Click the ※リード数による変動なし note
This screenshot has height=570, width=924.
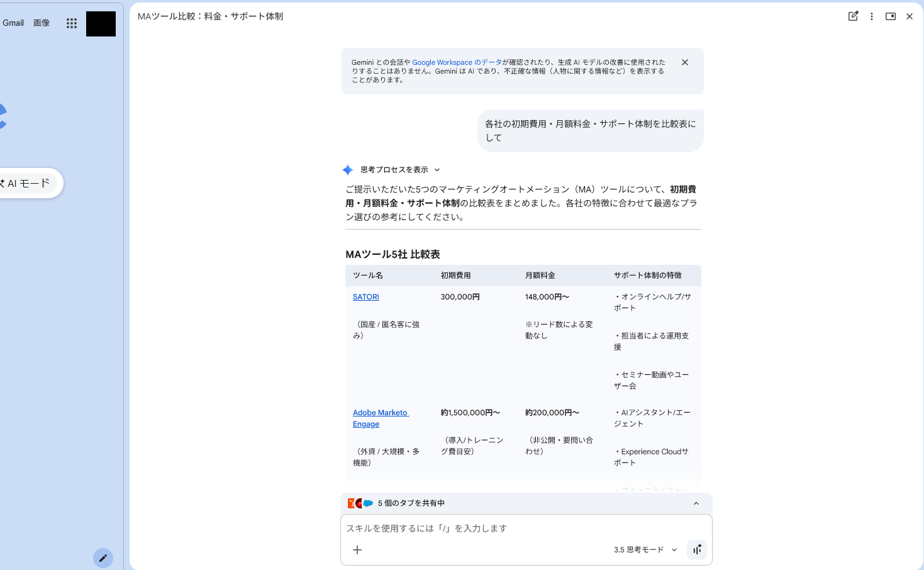pos(559,330)
